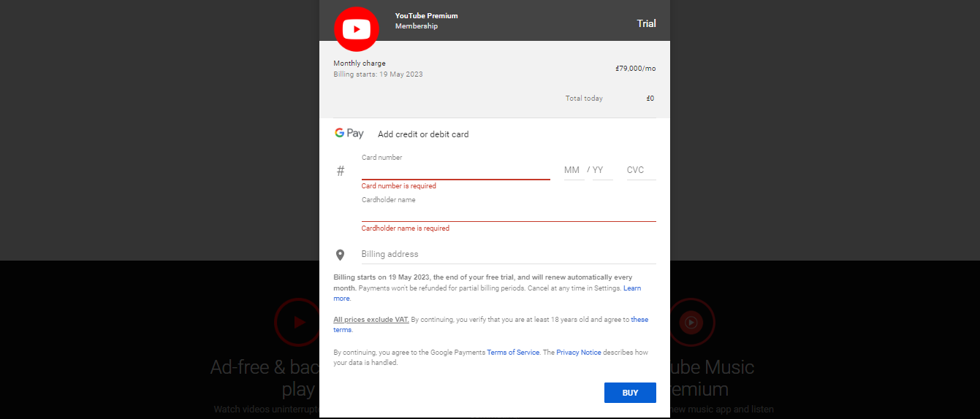This screenshot has height=419, width=980.
Task: Click the 'Trial' header label
Action: (646, 23)
